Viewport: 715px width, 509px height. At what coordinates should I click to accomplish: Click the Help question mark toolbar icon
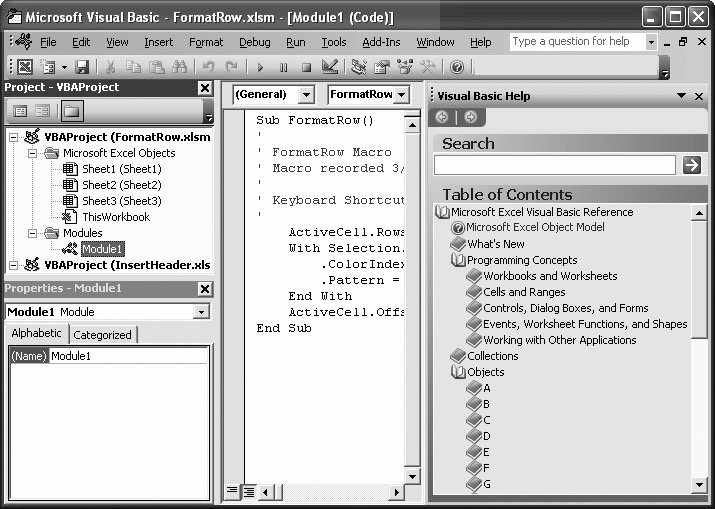tap(456, 67)
